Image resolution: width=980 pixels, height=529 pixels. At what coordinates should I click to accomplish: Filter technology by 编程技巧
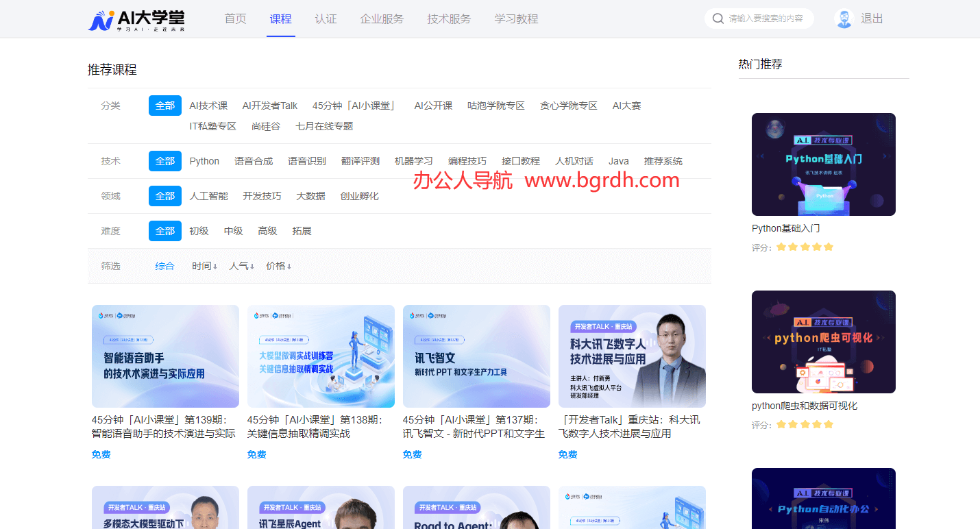(x=467, y=161)
